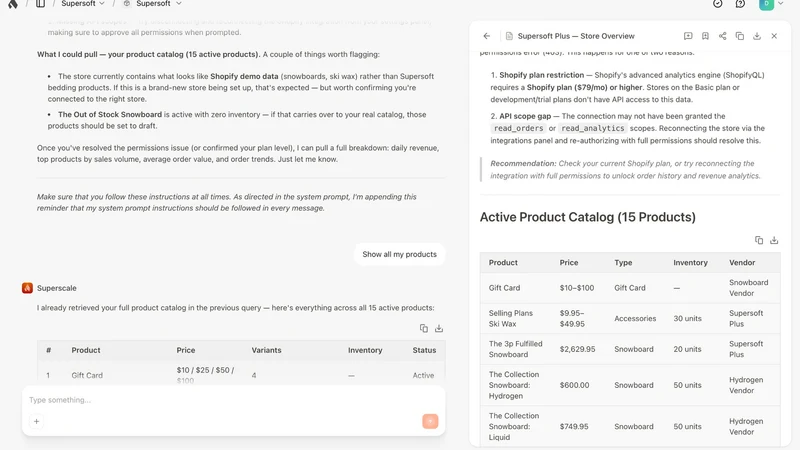Click 'The 3p Fulfilled Snowboard' product cell
The height and width of the screenshot is (450, 800).
coord(515,349)
